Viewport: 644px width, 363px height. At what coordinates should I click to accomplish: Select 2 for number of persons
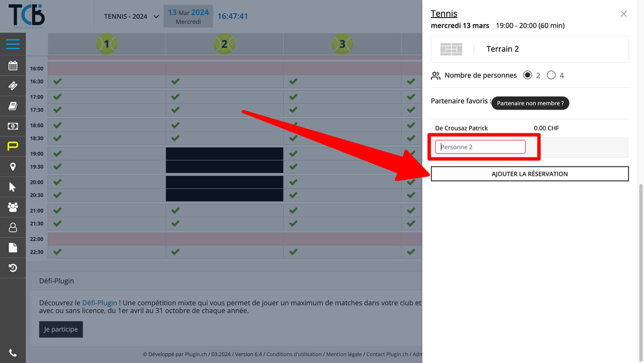pyautogui.click(x=527, y=76)
